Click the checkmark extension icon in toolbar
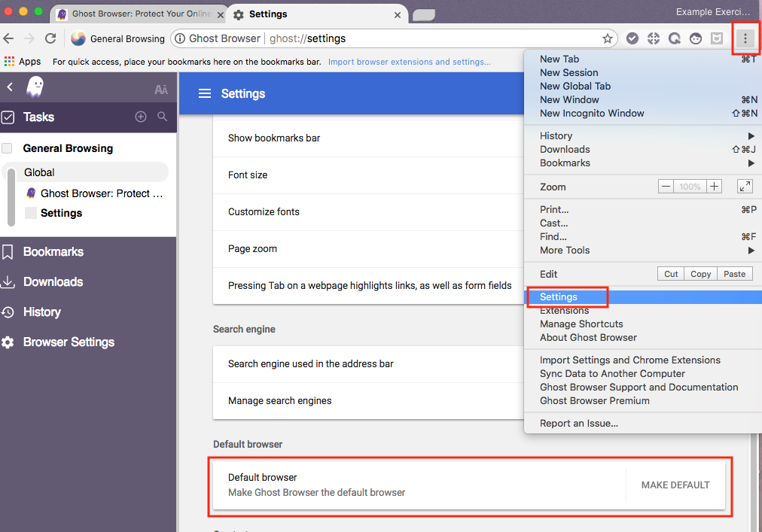The width and height of the screenshot is (762, 532). [632, 38]
